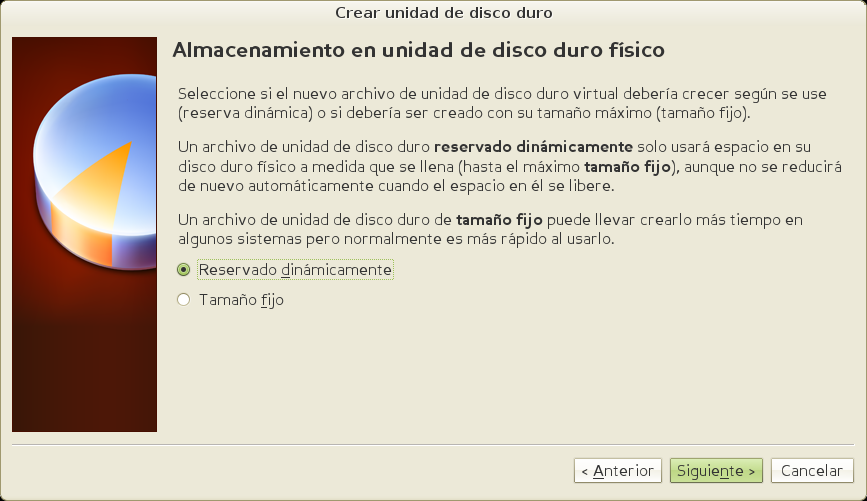
Task: Click the blue disk pie-chart illustration
Action: tap(95, 171)
